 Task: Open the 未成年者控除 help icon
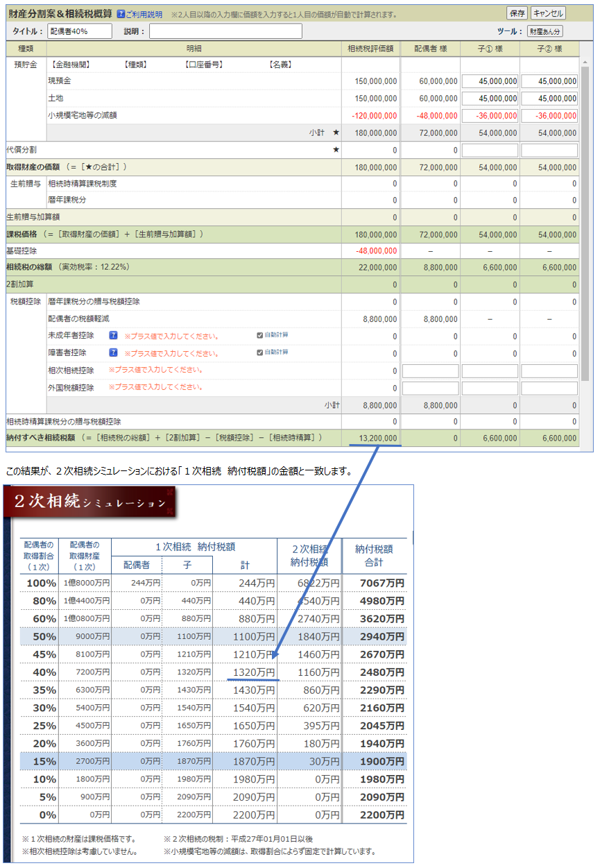coord(113,336)
